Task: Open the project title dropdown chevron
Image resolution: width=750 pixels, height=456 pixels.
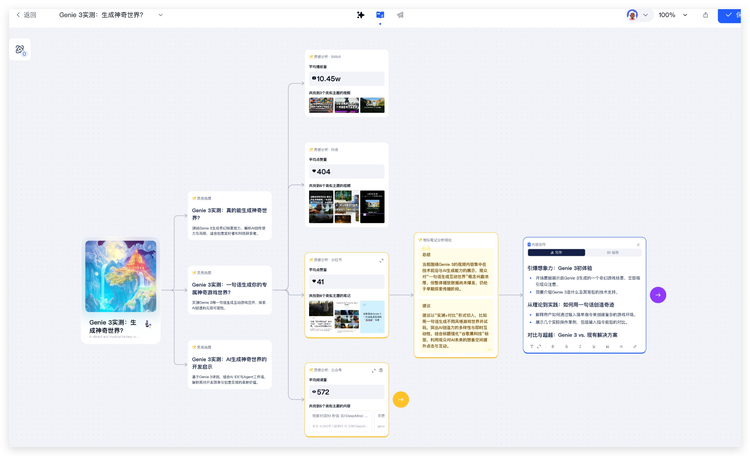Action: coord(161,15)
